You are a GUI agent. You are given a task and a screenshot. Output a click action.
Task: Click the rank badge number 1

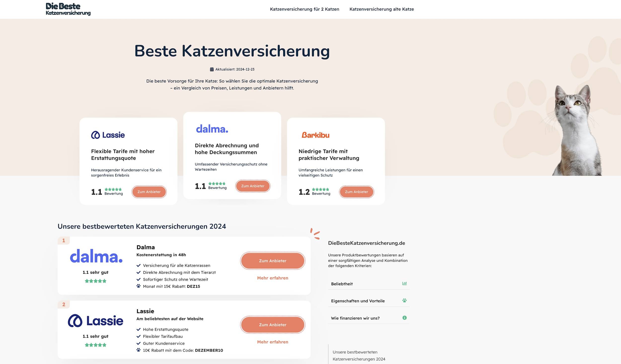(64, 240)
